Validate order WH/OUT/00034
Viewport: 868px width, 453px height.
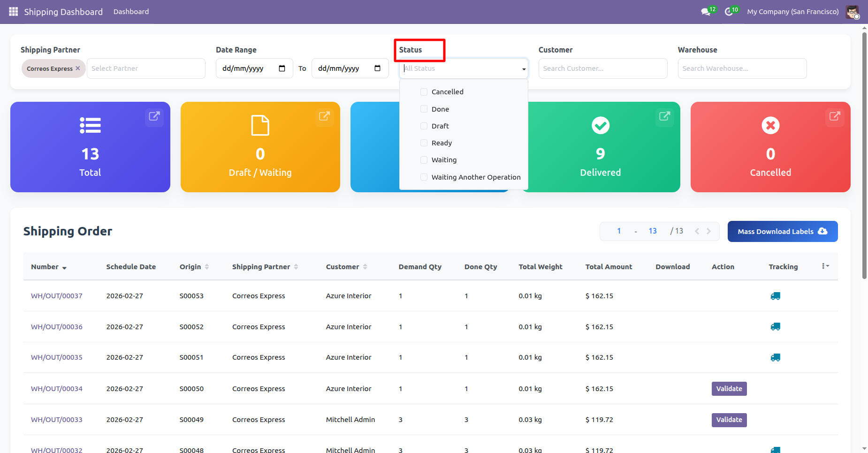coord(729,389)
